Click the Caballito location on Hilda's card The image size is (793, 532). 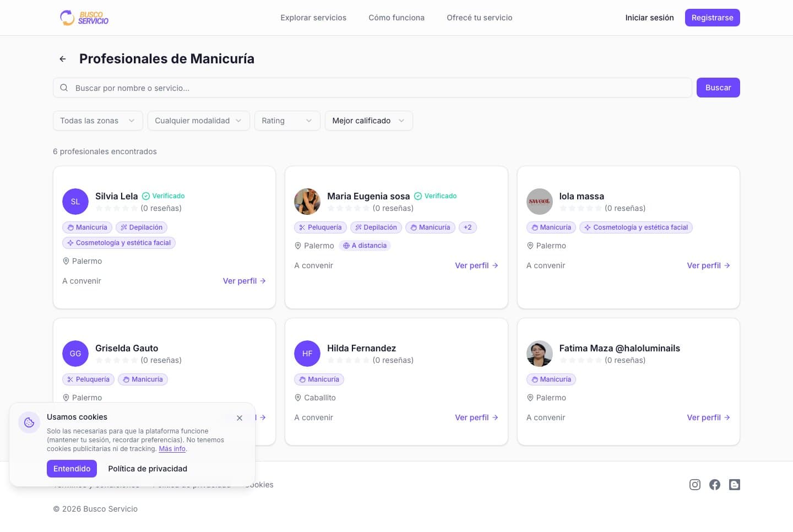[315, 398]
